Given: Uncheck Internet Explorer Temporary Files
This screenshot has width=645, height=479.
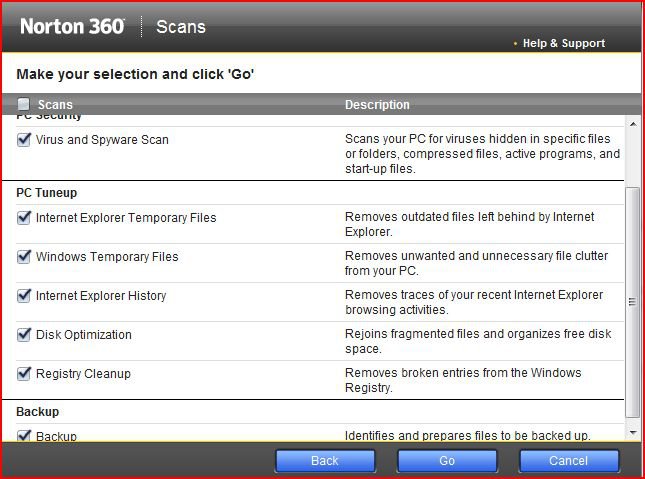Looking at the screenshot, I should pyautogui.click(x=24, y=217).
